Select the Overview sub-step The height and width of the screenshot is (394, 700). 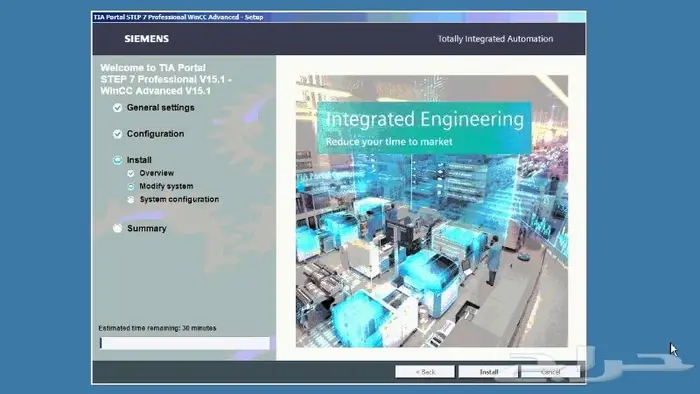click(156, 173)
